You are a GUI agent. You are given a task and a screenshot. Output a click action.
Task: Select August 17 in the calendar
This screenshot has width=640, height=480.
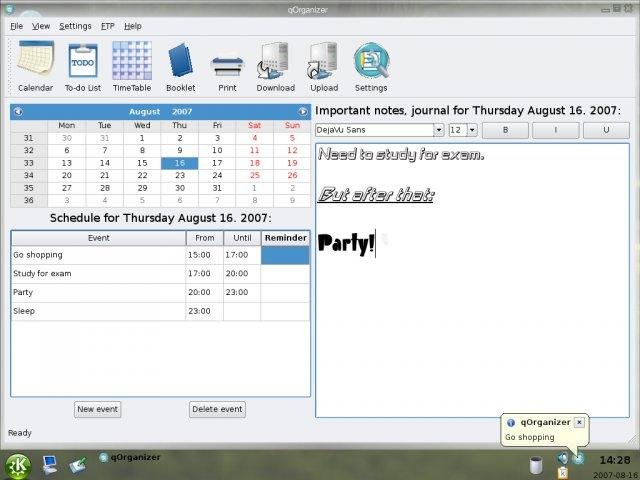click(217, 163)
